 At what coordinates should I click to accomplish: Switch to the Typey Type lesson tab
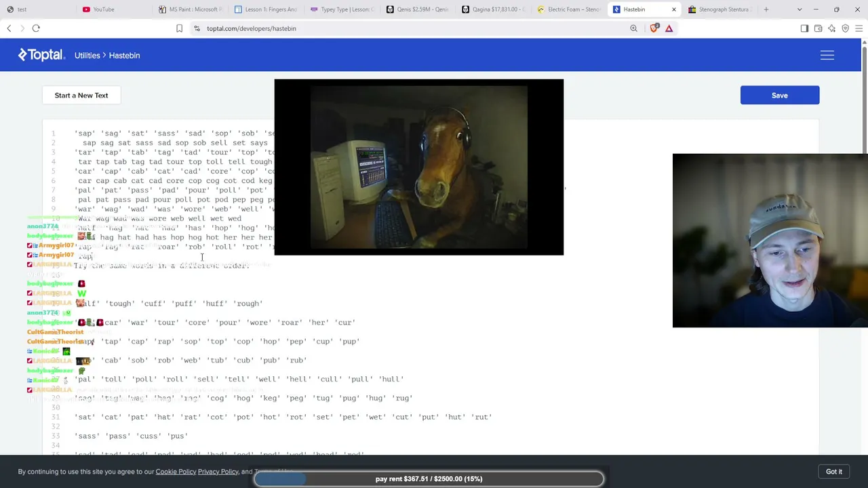[340, 9]
